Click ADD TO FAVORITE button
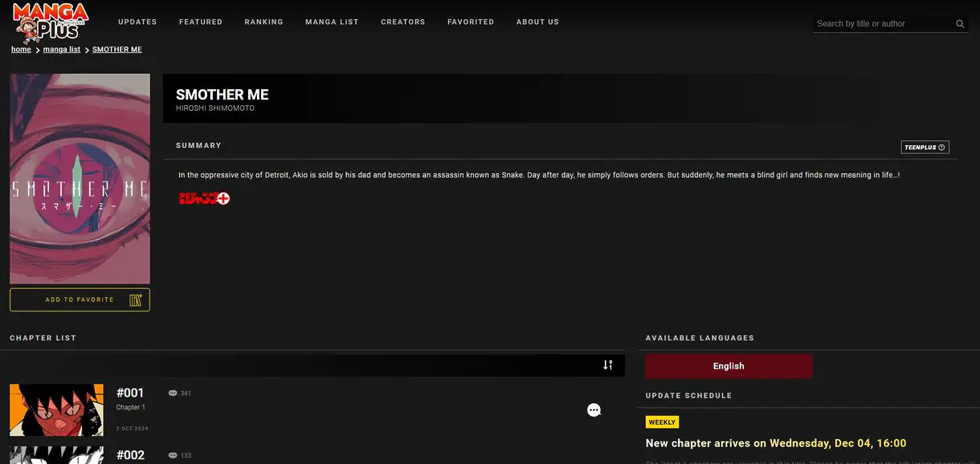 click(x=80, y=299)
